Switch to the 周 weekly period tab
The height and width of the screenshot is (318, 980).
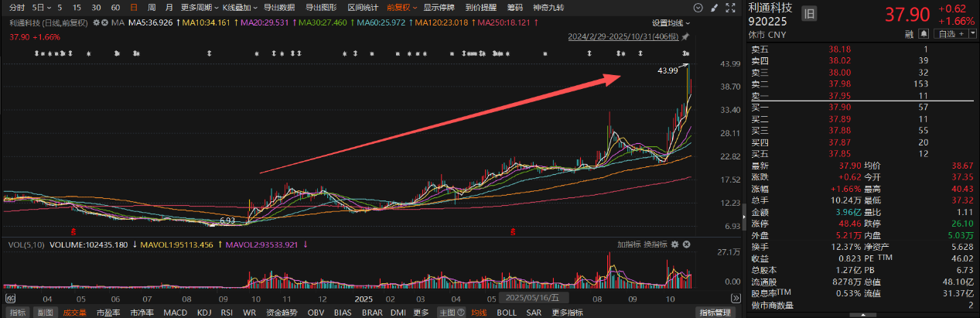coord(152,7)
